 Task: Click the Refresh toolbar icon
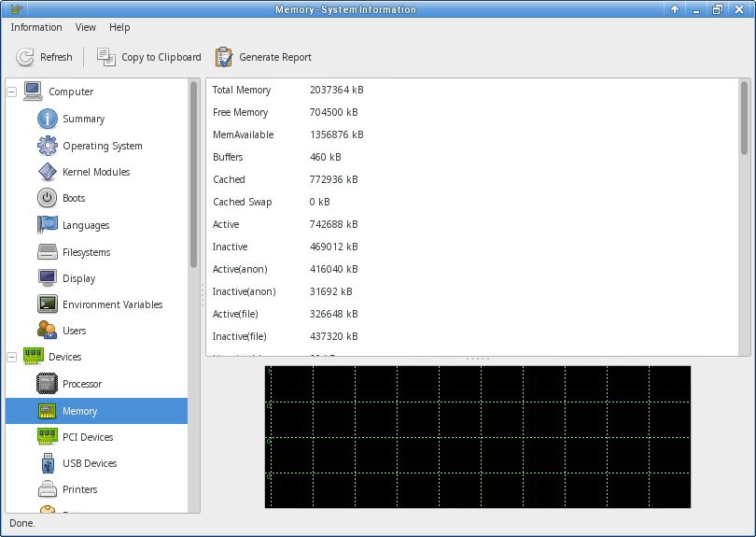[x=24, y=57]
